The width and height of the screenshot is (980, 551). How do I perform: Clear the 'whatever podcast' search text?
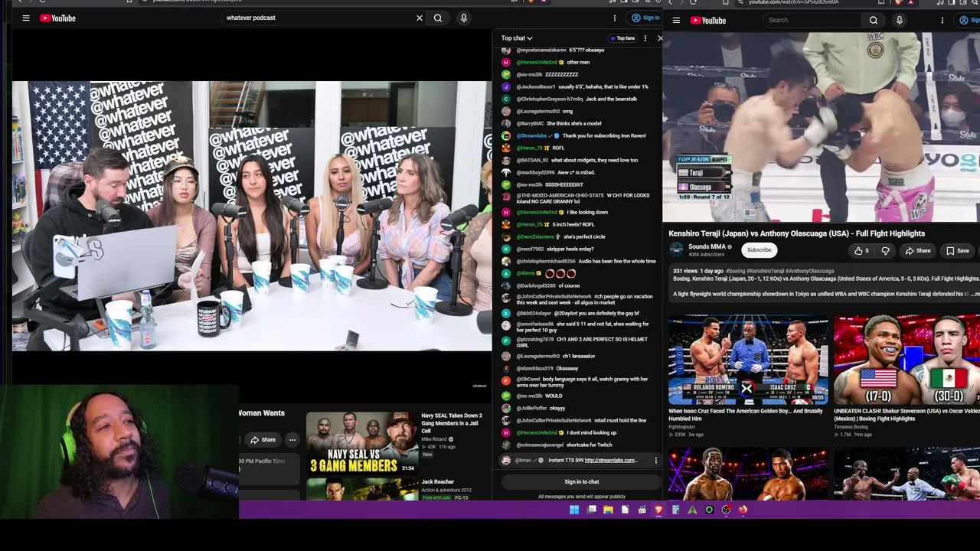(x=419, y=18)
